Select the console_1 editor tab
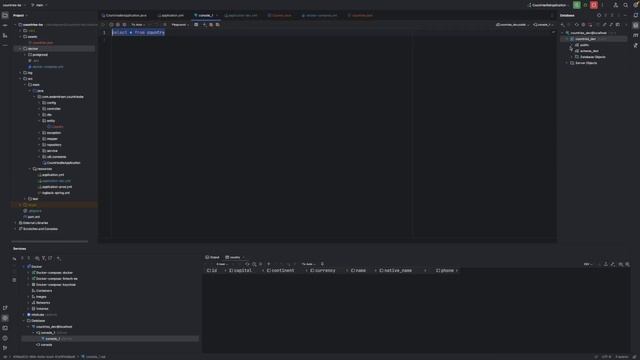 coord(205,15)
